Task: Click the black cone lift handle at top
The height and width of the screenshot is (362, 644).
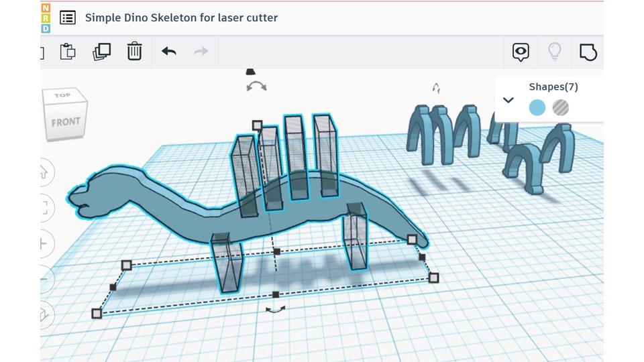Action: click(250, 72)
